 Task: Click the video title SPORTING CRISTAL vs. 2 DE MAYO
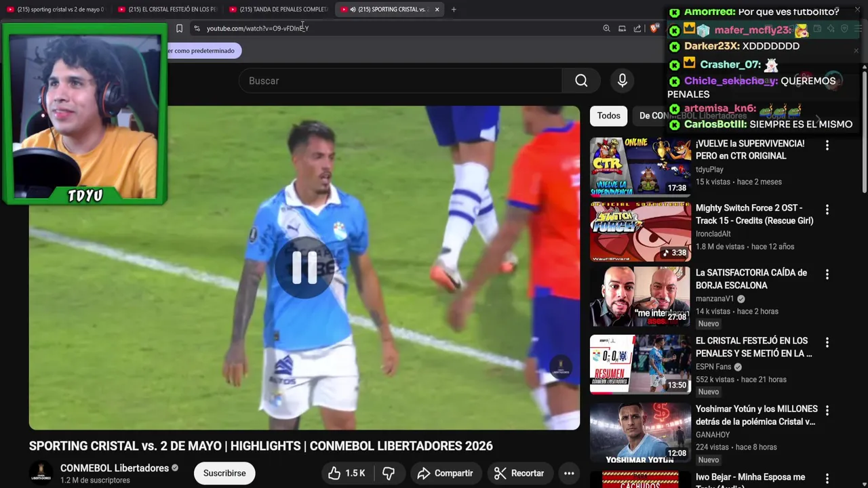pos(260,446)
